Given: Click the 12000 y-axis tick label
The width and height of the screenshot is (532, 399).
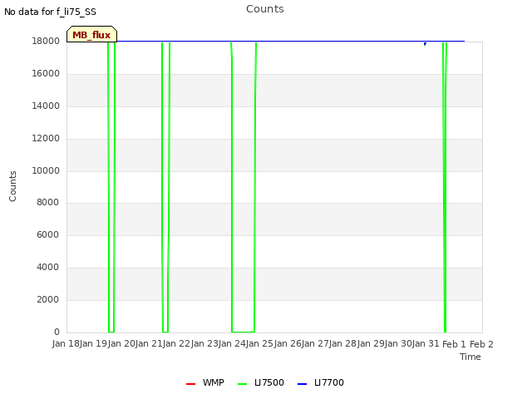Looking at the screenshot, I should coord(46,139).
